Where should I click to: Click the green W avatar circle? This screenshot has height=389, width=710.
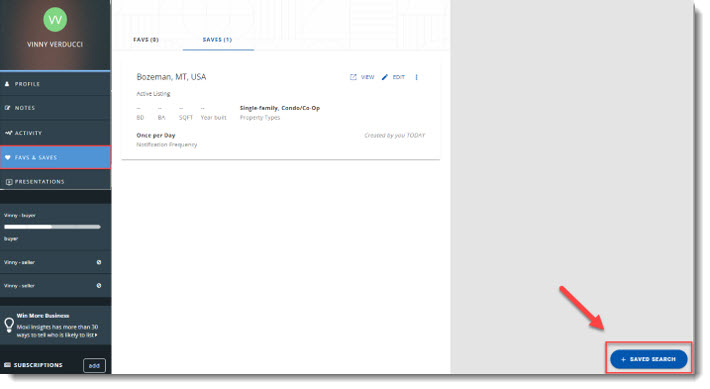[x=55, y=19]
